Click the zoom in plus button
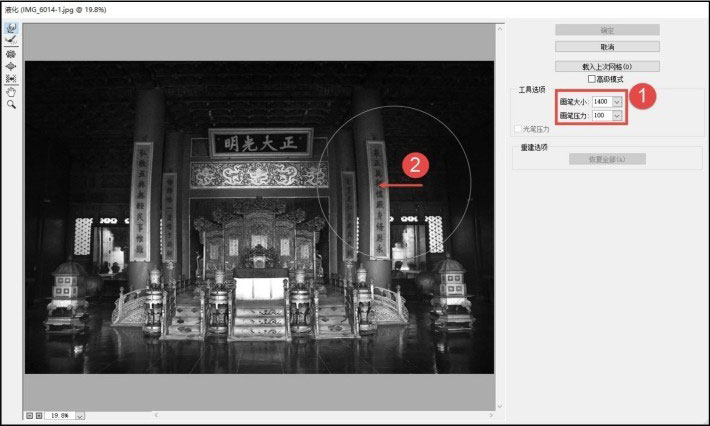The height and width of the screenshot is (426, 710). (39, 415)
